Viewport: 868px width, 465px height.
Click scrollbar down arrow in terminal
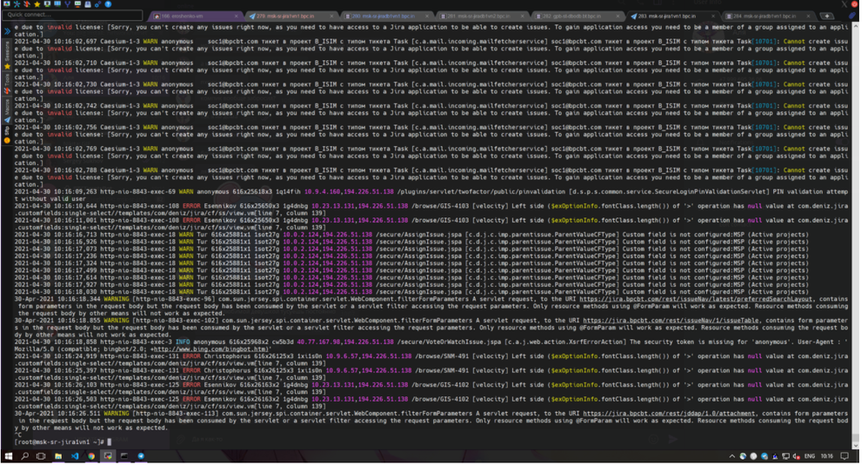tap(855, 445)
